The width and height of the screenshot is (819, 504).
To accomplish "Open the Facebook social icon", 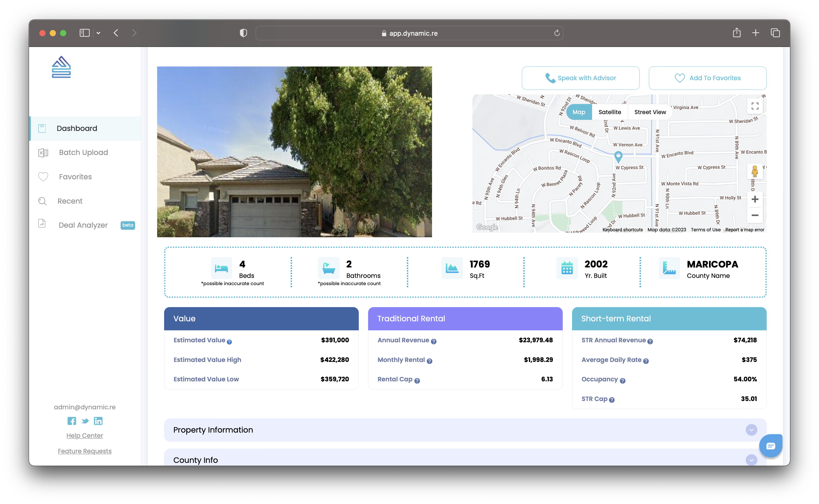I will (71, 421).
